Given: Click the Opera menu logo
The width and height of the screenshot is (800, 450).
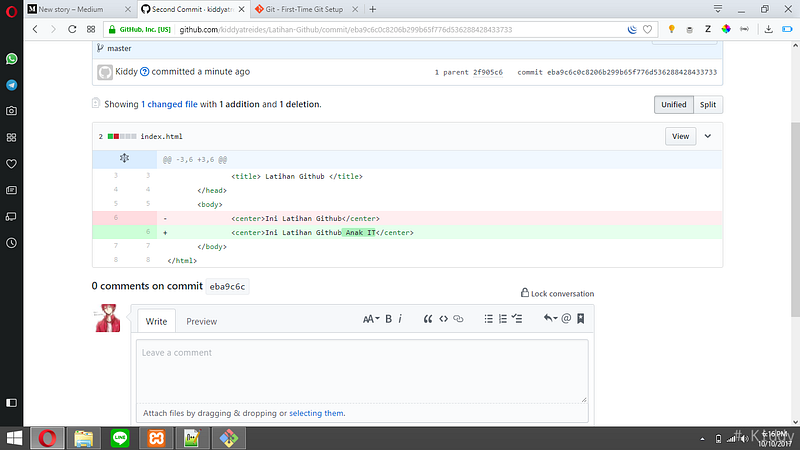Looking at the screenshot, I should [11, 11].
